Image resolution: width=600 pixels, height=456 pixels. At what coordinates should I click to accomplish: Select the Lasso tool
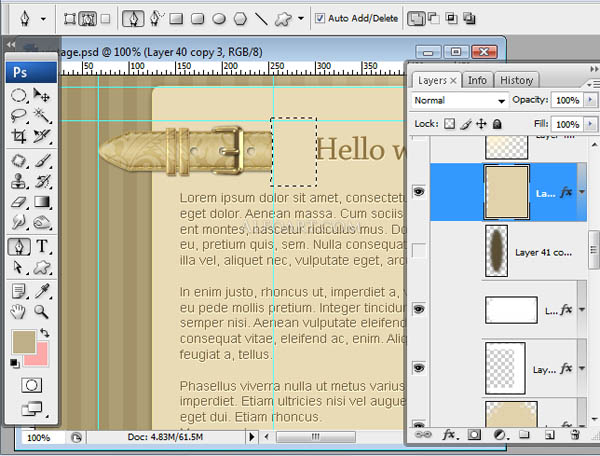(x=18, y=116)
